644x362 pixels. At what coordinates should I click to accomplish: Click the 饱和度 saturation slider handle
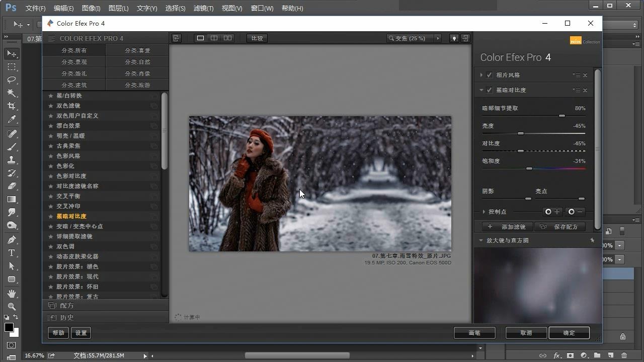(x=529, y=168)
